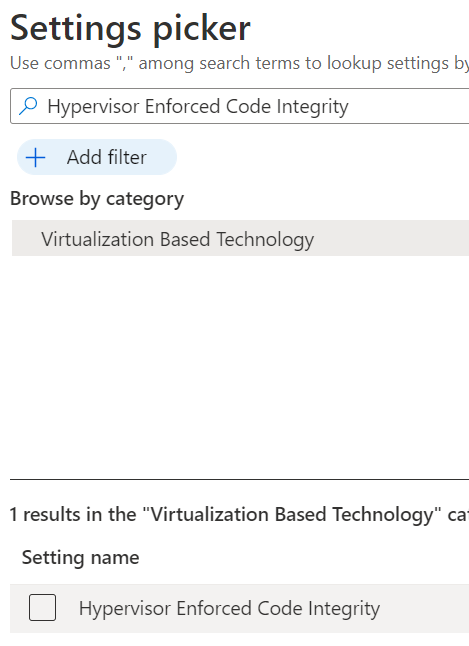Tick the Hypervisor Enforced Code Integrity checkbox
469x646 pixels.
[42, 607]
